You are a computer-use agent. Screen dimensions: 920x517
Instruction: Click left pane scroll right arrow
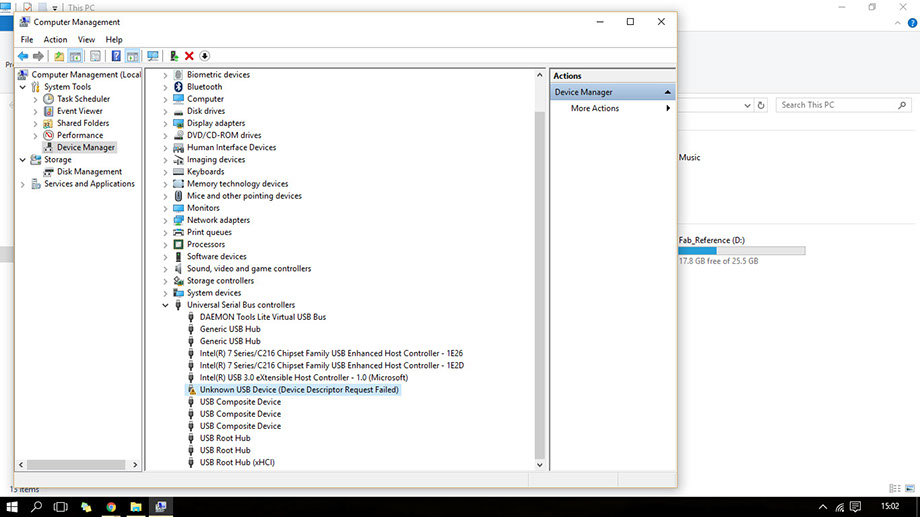(x=135, y=465)
